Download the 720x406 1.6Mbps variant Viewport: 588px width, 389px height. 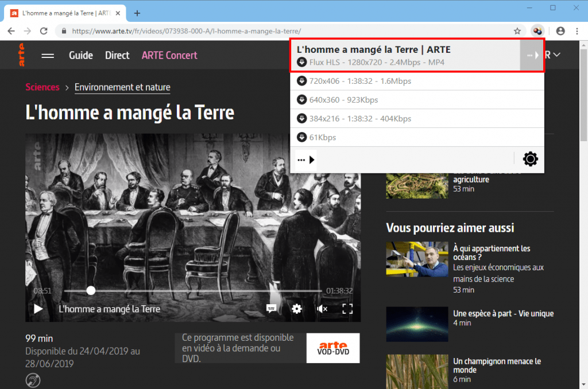(x=417, y=81)
